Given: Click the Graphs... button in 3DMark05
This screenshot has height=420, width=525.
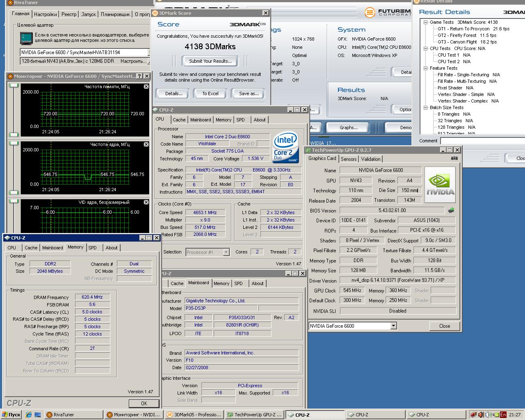Looking at the screenshot, I should pos(349,128).
